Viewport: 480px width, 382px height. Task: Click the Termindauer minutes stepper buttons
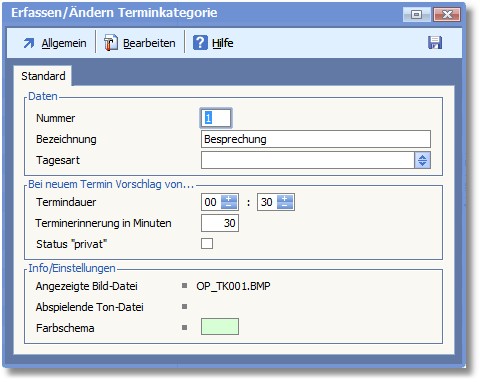(x=285, y=202)
